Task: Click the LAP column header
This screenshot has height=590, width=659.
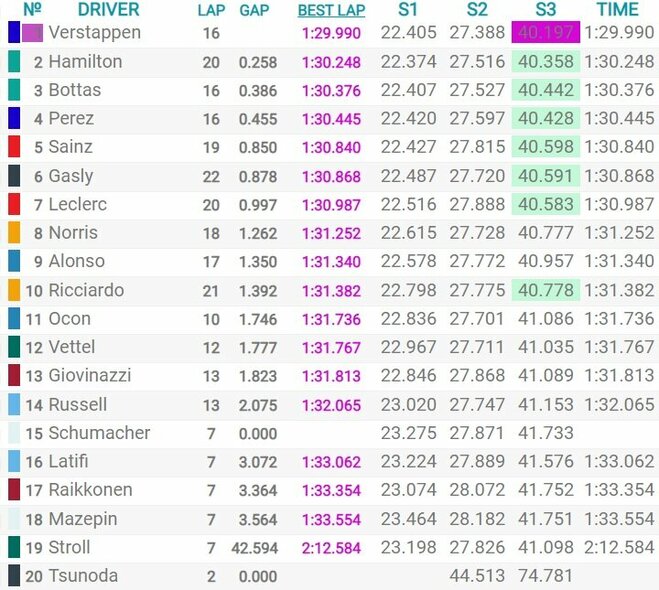Action: (x=211, y=10)
